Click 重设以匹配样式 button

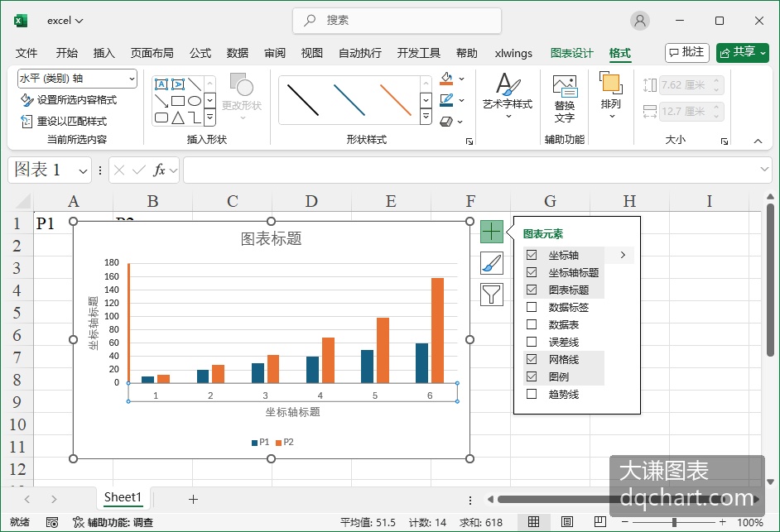(x=64, y=122)
